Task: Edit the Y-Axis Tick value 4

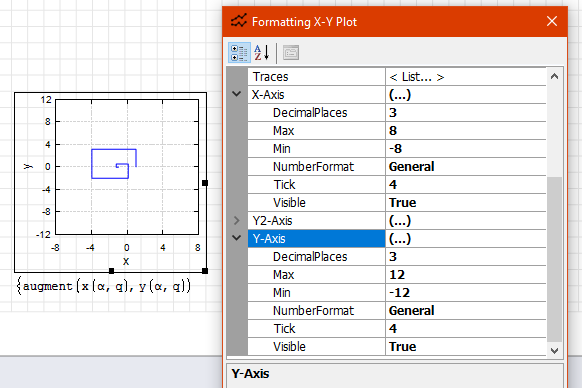Action: point(466,329)
